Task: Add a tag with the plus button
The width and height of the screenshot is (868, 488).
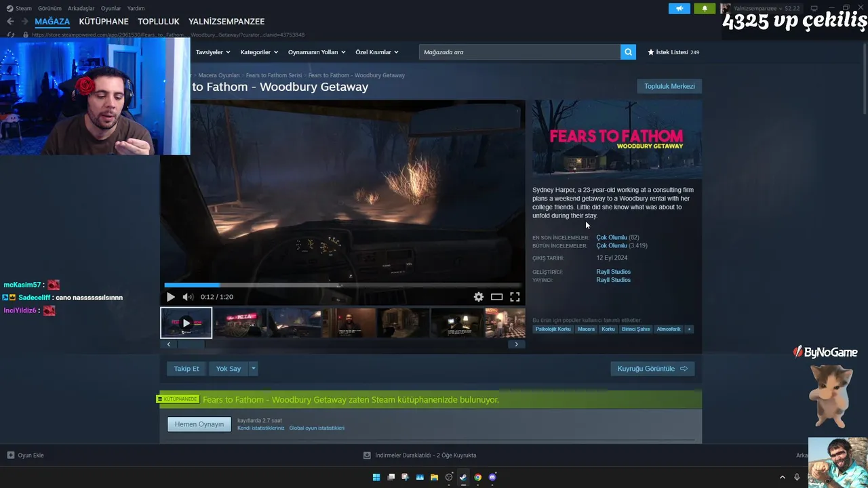Action: (689, 329)
